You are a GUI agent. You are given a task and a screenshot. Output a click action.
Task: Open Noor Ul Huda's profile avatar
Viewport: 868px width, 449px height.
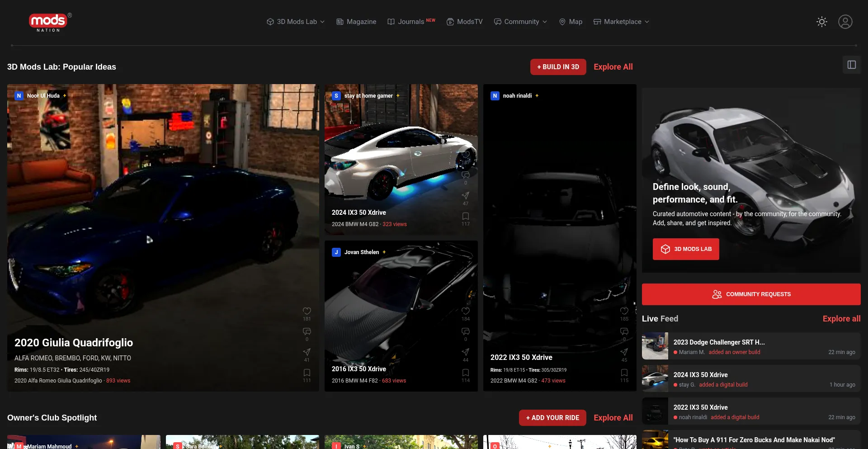point(19,95)
